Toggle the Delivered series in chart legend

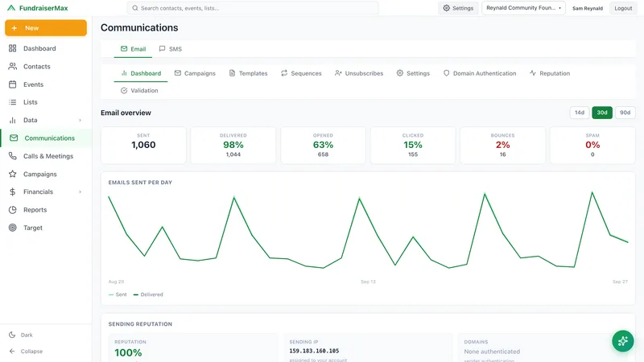click(x=148, y=294)
